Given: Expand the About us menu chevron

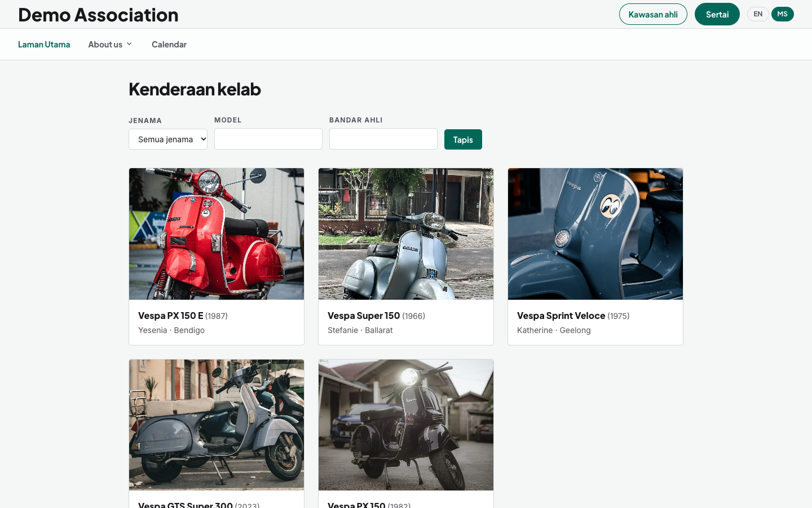Looking at the screenshot, I should tap(129, 45).
